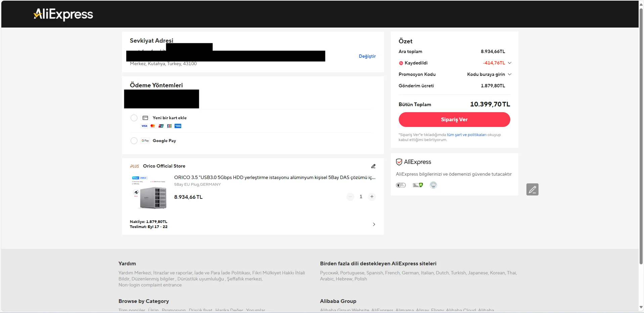Switch to the Korean language site
Screen dimensions: 644x313
498,273
